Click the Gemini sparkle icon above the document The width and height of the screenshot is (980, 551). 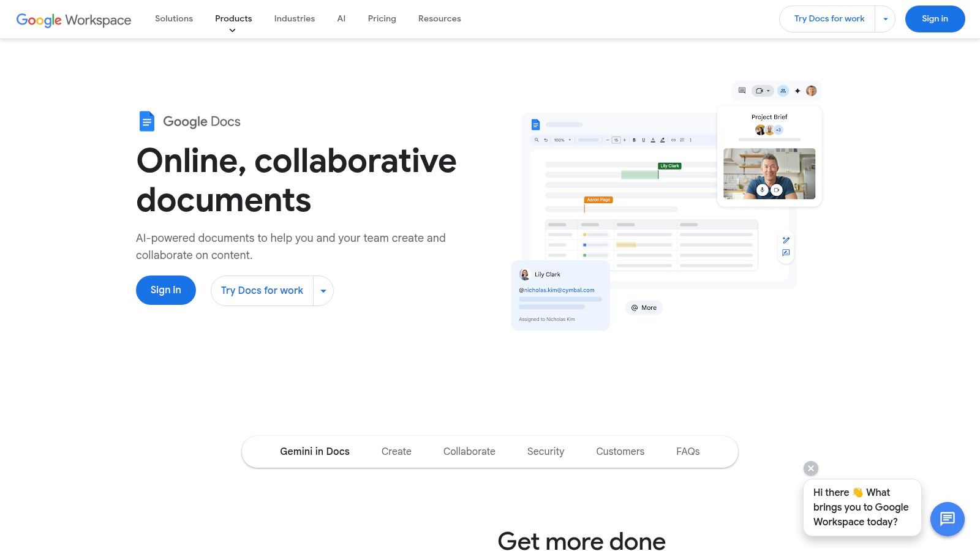(x=797, y=91)
